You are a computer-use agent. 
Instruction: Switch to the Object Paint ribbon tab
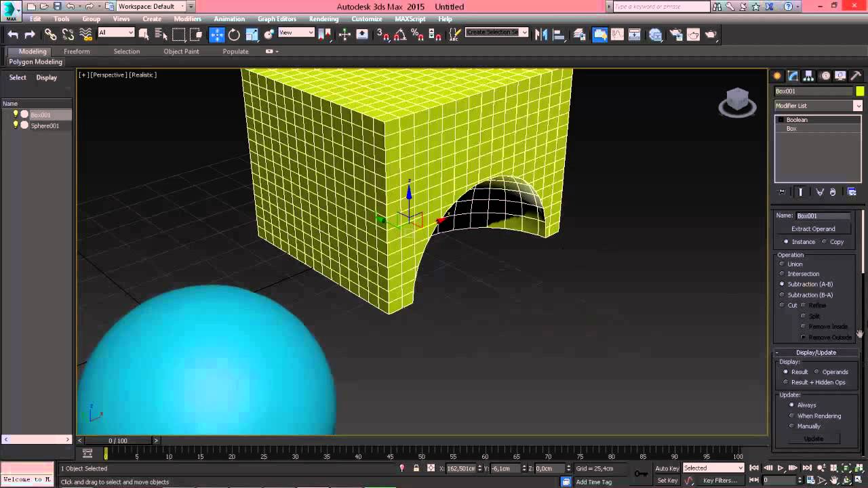[181, 52]
